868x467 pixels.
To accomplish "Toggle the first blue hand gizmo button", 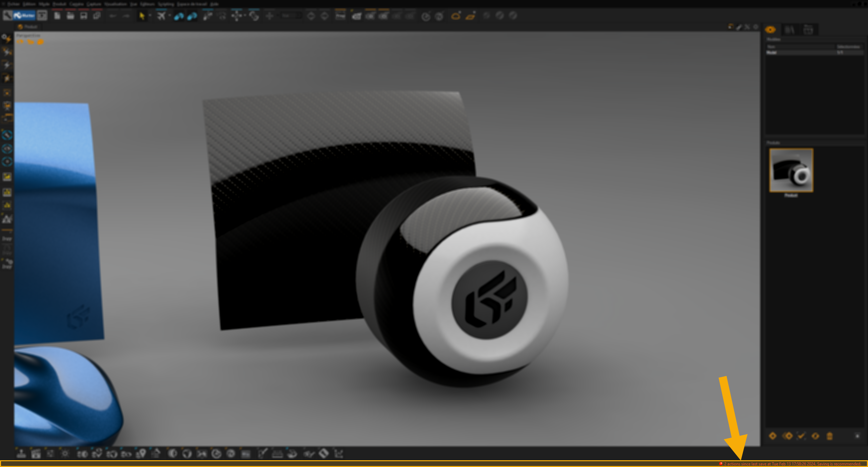I will pyautogui.click(x=179, y=16).
